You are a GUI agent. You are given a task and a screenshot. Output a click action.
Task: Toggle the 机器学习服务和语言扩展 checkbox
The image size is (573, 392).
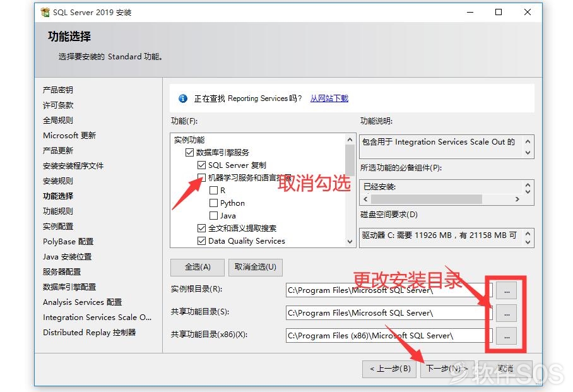tap(201, 178)
